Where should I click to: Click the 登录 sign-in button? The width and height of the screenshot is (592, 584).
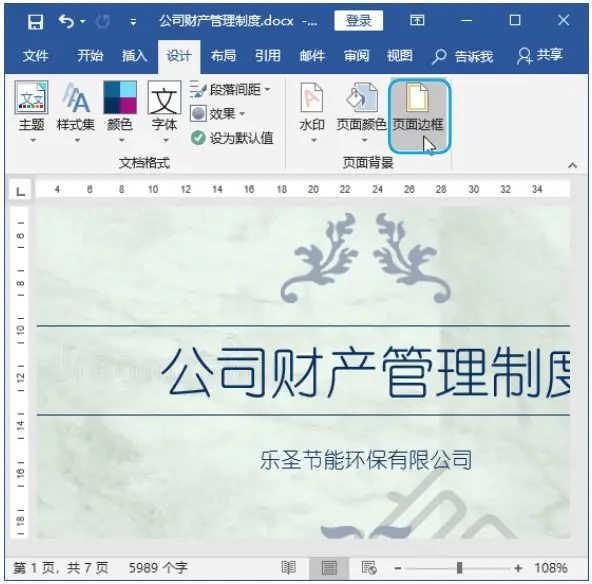(x=358, y=20)
